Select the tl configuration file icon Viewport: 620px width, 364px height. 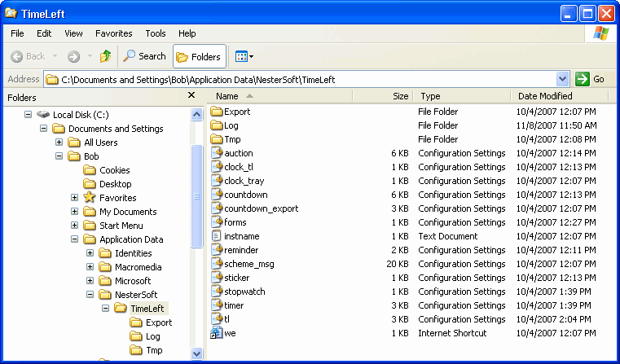pyautogui.click(x=216, y=319)
